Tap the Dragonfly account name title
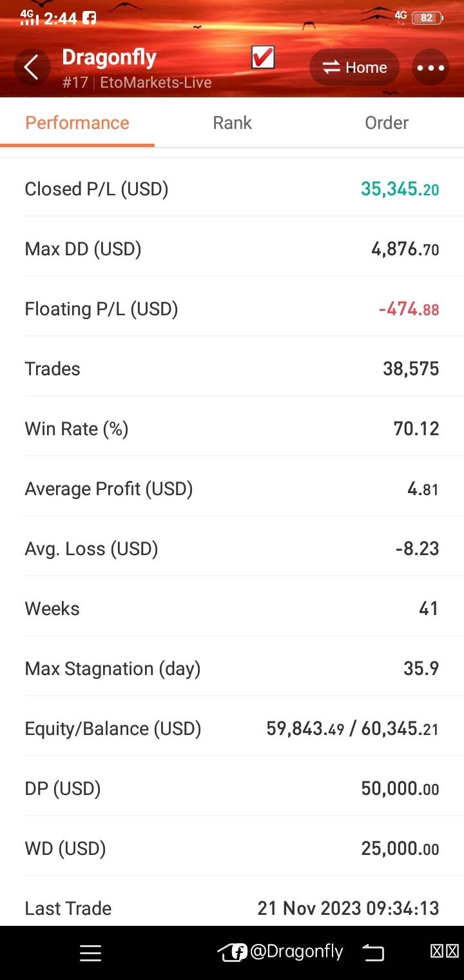This screenshot has width=464, height=980. (x=110, y=57)
